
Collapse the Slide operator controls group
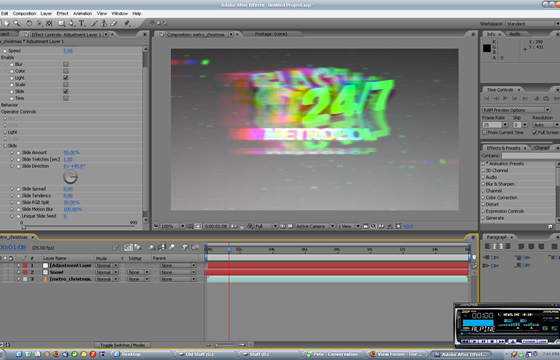(x=5, y=146)
